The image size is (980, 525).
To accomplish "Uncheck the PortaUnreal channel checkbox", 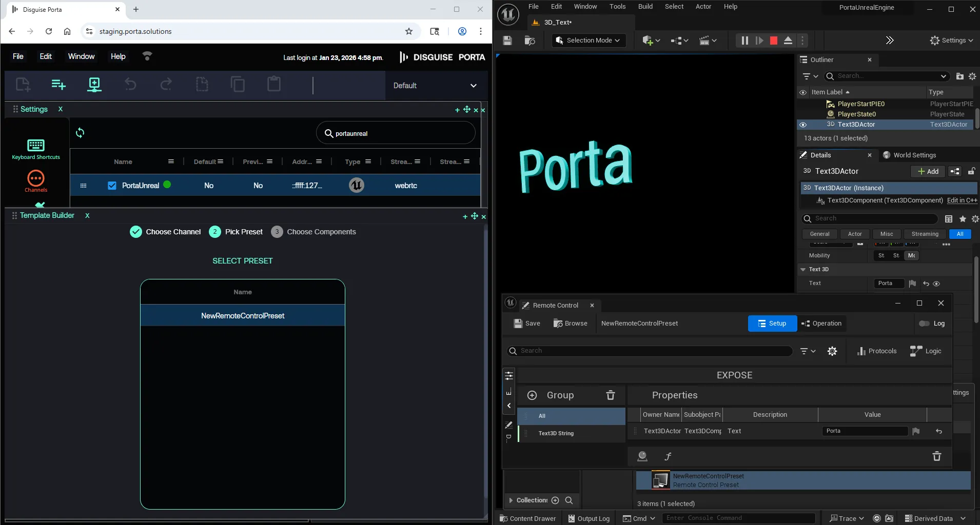I will pyautogui.click(x=112, y=186).
